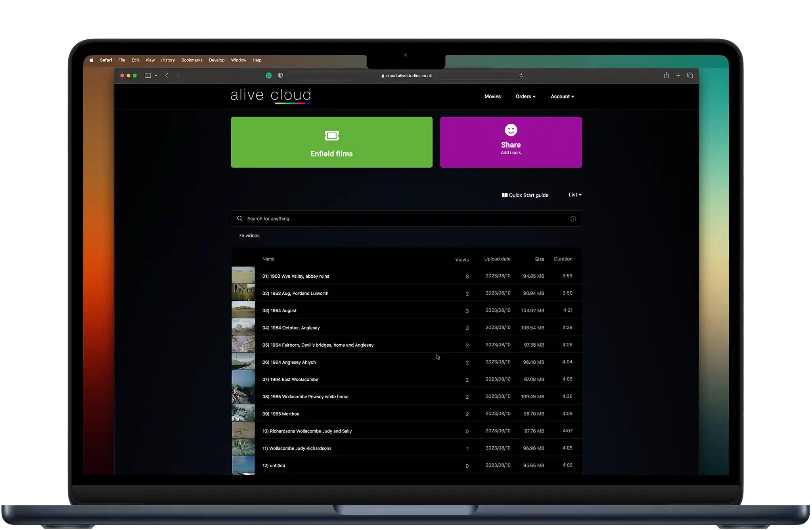This screenshot has height=530, width=812.
Task: Click the Share Add users purple tile
Action: pyautogui.click(x=511, y=142)
